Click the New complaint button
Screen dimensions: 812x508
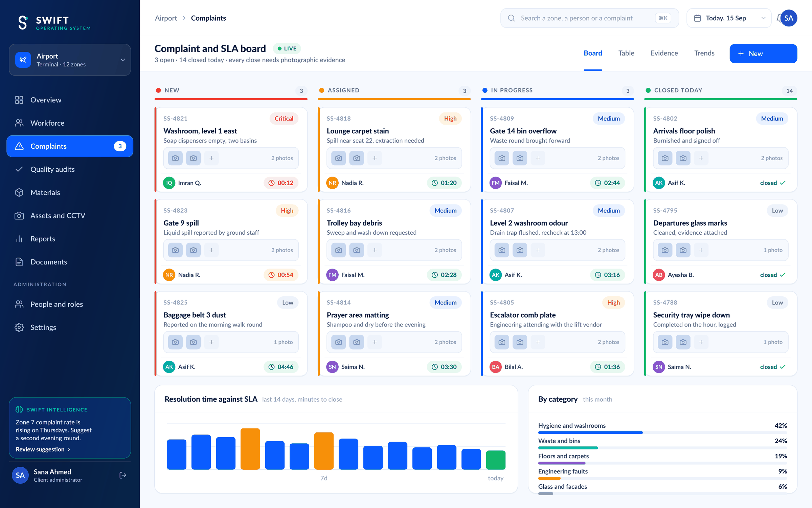(763, 54)
